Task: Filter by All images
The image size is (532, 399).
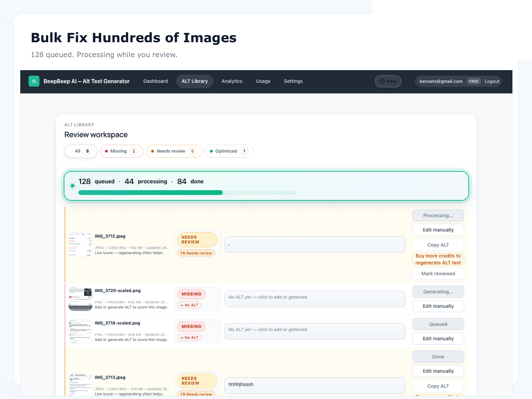Action: 81,151
